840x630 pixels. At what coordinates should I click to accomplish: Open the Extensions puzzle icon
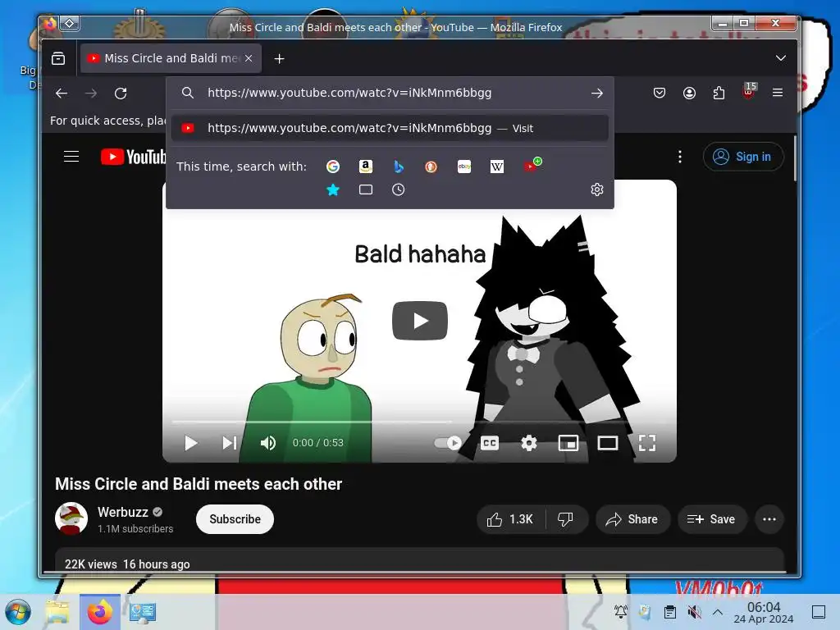pyautogui.click(x=719, y=94)
